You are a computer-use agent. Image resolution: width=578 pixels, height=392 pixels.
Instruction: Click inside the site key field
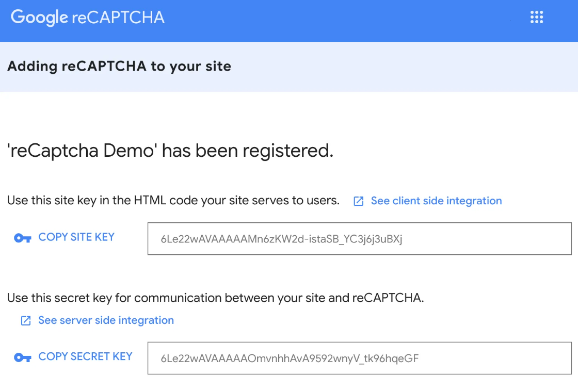pyautogui.click(x=359, y=239)
